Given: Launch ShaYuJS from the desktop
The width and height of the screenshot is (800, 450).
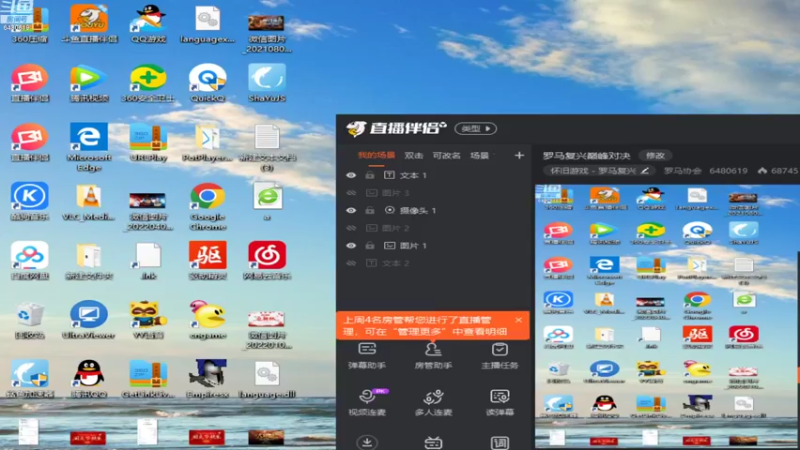Looking at the screenshot, I should [x=267, y=83].
